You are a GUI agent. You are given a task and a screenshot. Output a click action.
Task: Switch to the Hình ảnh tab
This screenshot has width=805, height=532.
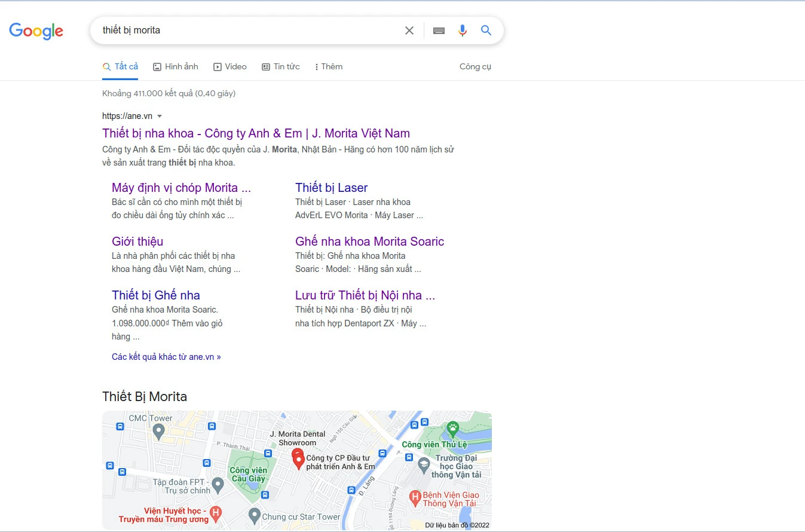click(176, 66)
